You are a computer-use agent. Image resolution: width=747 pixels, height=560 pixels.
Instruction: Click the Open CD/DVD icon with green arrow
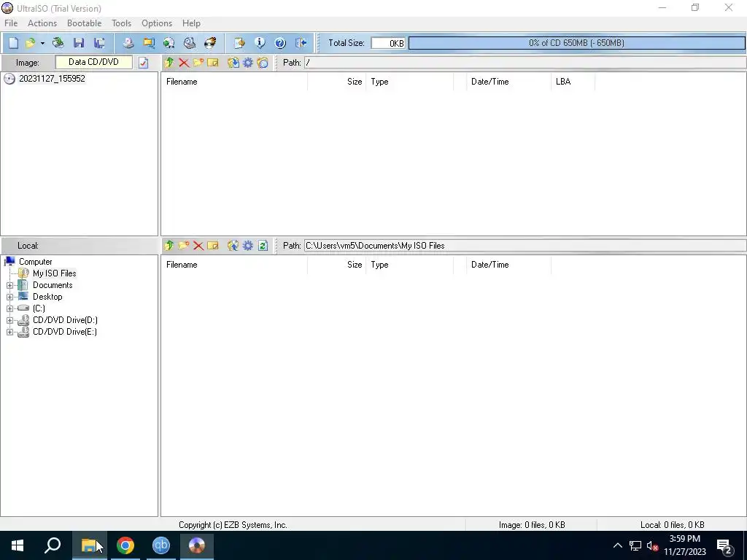pyautogui.click(x=58, y=43)
